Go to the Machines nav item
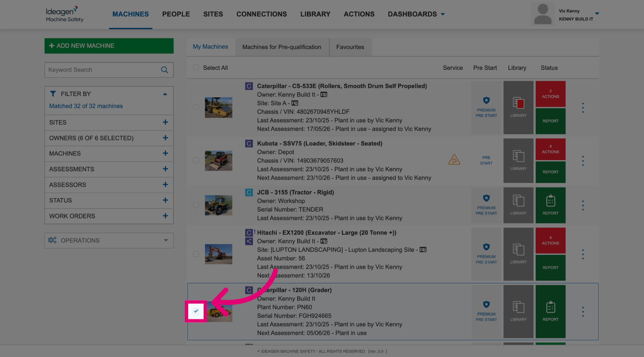644x357 pixels. [130, 14]
